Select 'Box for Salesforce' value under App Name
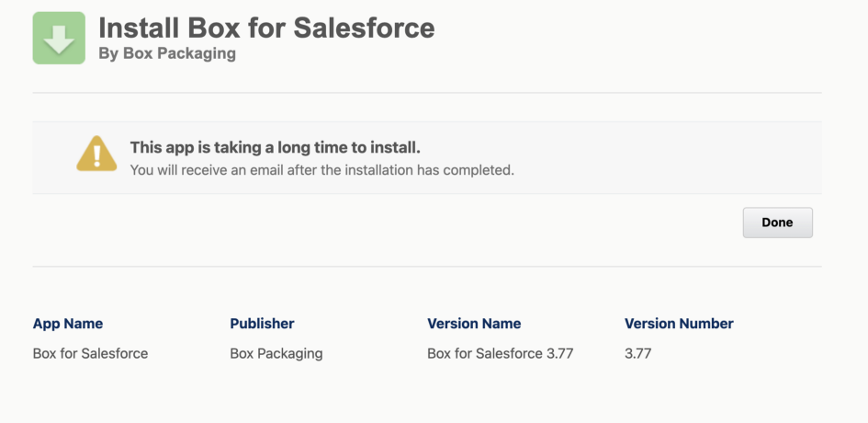 tap(90, 353)
